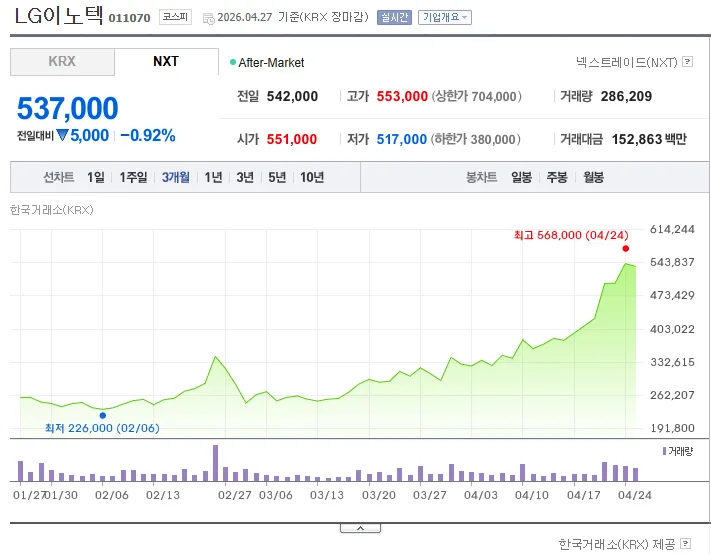711x554 pixels.
Task: Select 1일 line chart period
Action: coord(96,177)
